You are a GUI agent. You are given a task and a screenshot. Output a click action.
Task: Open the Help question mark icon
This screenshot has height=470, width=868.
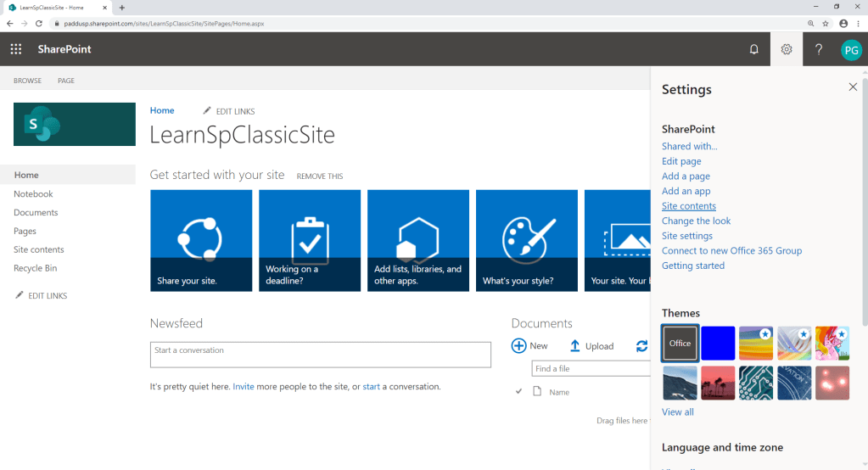819,49
